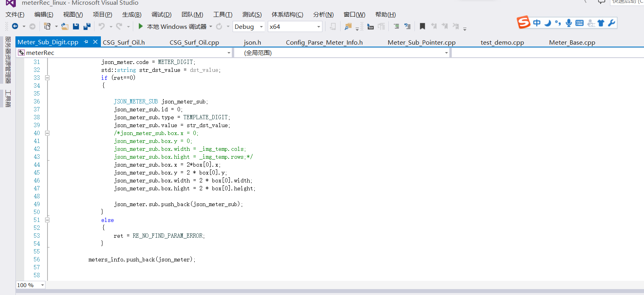This screenshot has height=295, width=644.
Task: Toggle the pin on Meter_Sub_Digit.cpp tab
Action: click(x=86, y=42)
